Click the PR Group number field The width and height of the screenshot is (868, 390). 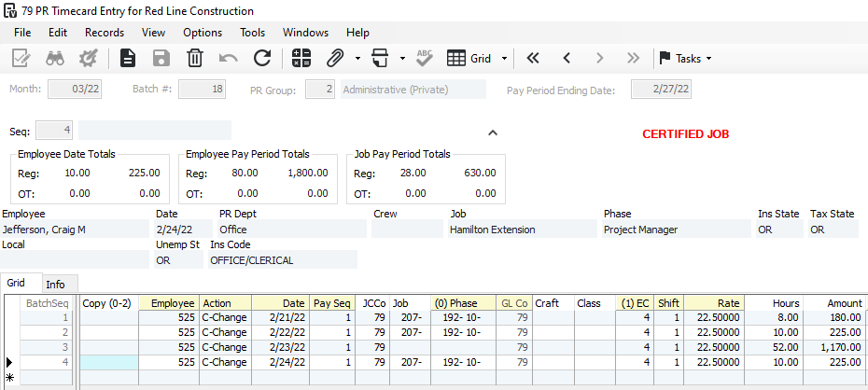pyautogui.click(x=320, y=89)
